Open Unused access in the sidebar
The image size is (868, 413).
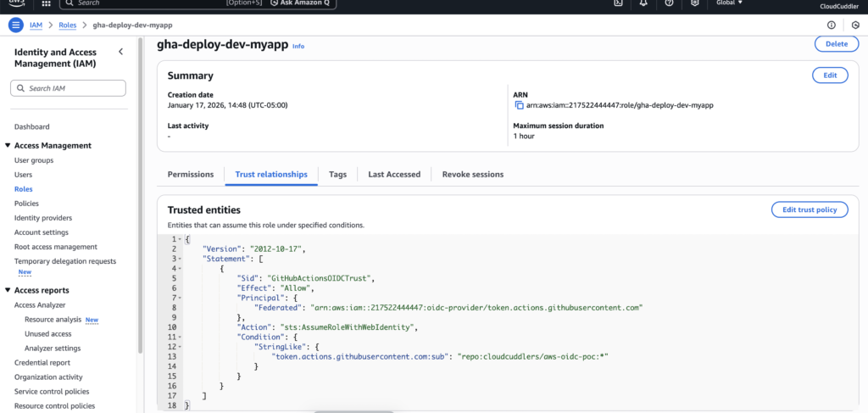(48, 334)
